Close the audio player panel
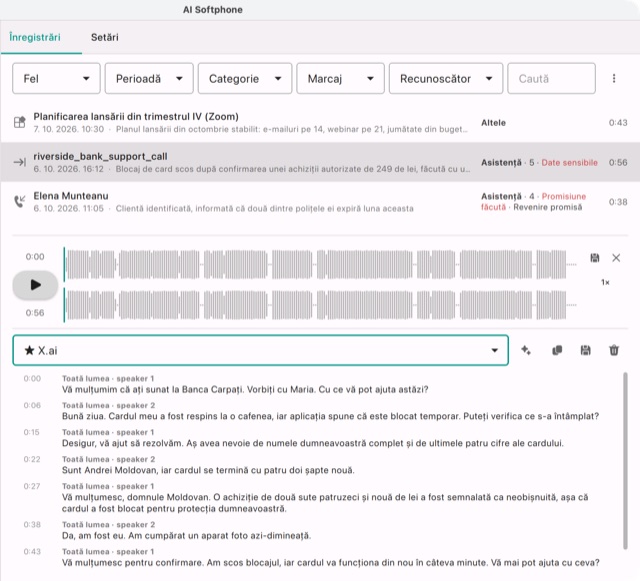The image size is (640, 581). pyautogui.click(x=616, y=258)
